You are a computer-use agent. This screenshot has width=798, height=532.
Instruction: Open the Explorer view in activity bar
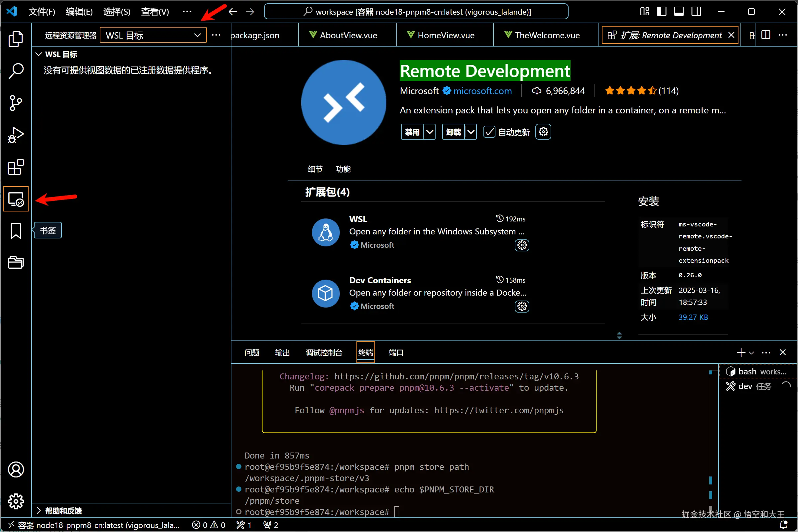16,39
